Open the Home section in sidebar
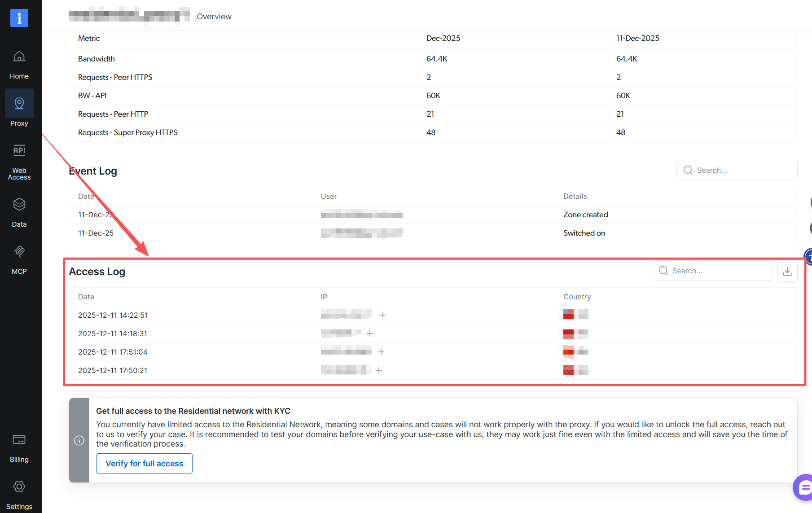This screenshot has width=812, height=513. [x=19, y=64]
